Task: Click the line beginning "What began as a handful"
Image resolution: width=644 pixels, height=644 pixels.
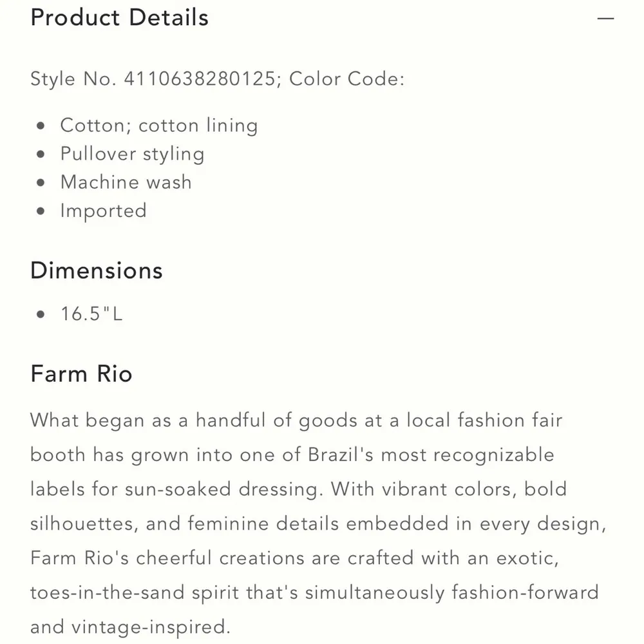Action: coord(296,421)
